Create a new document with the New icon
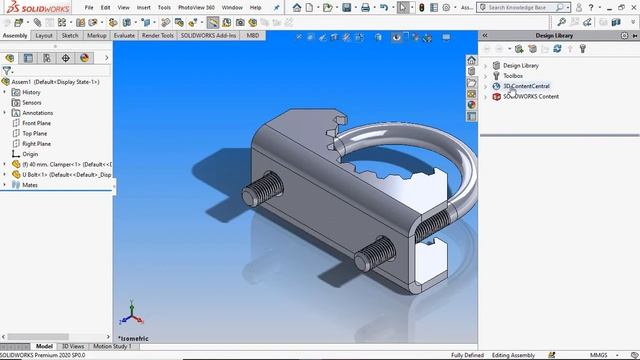Image resolution: width=640 pixels, height=360 pixels. click(309, 7)
